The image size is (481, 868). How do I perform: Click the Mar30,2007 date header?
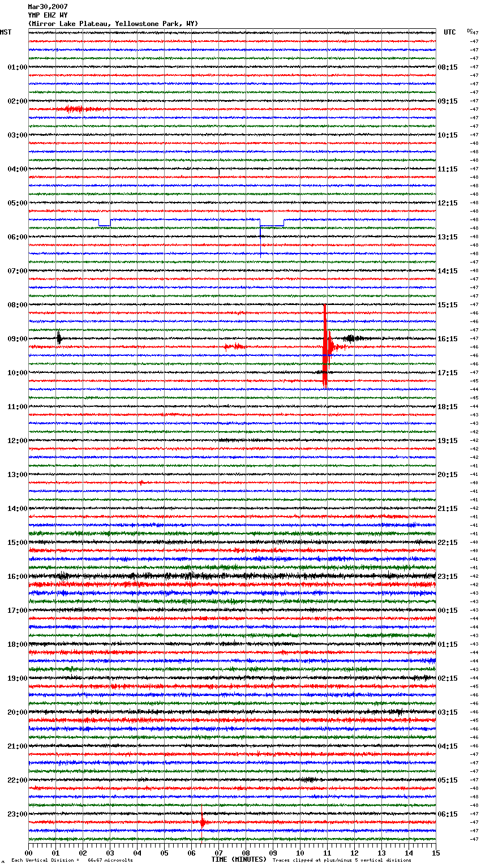[x=48, y=7]
